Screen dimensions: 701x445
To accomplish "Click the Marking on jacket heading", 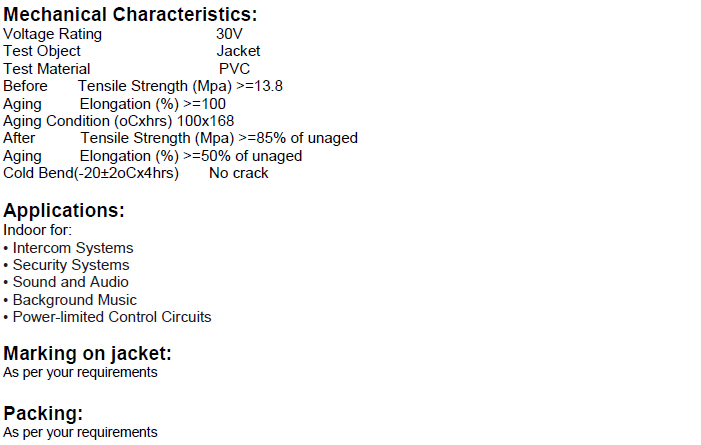I will pyautogui.click(x=88, y=353).
